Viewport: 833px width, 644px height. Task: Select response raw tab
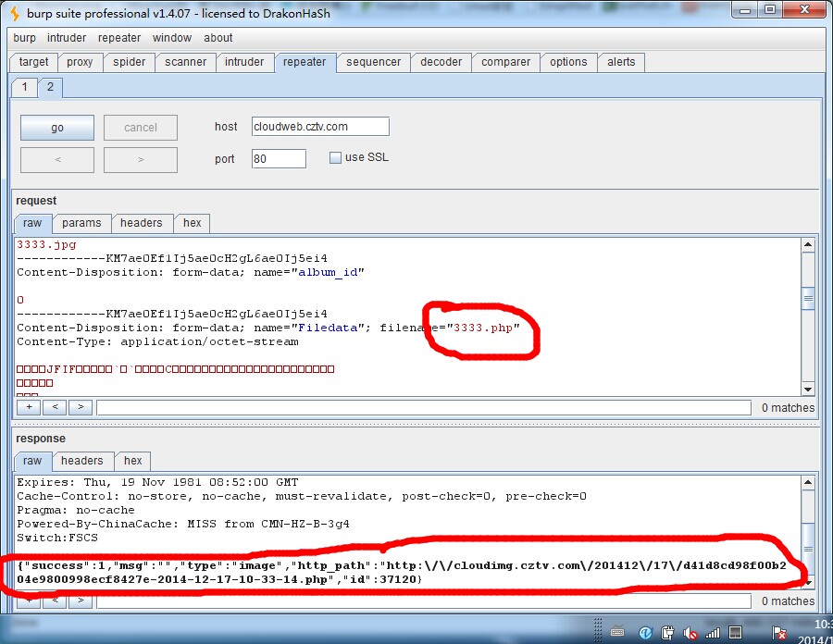(x=32, y=461)
